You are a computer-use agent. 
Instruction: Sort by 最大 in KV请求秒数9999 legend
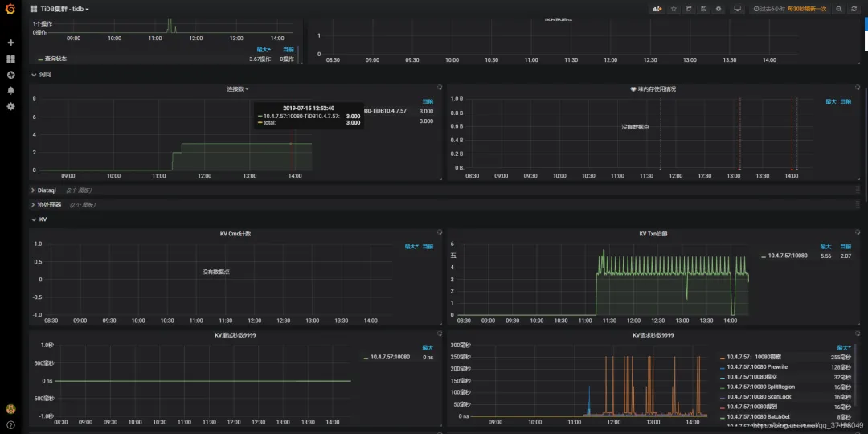pos(844,348)
